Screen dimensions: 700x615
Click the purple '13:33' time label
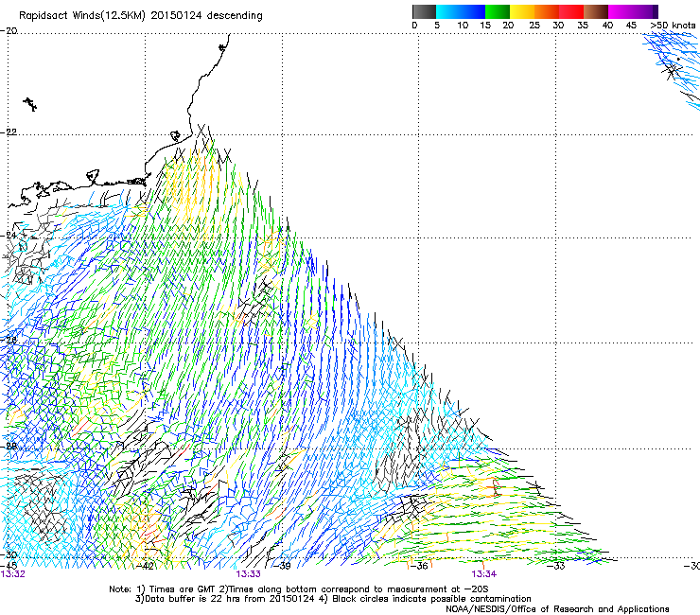click(248, 574)
